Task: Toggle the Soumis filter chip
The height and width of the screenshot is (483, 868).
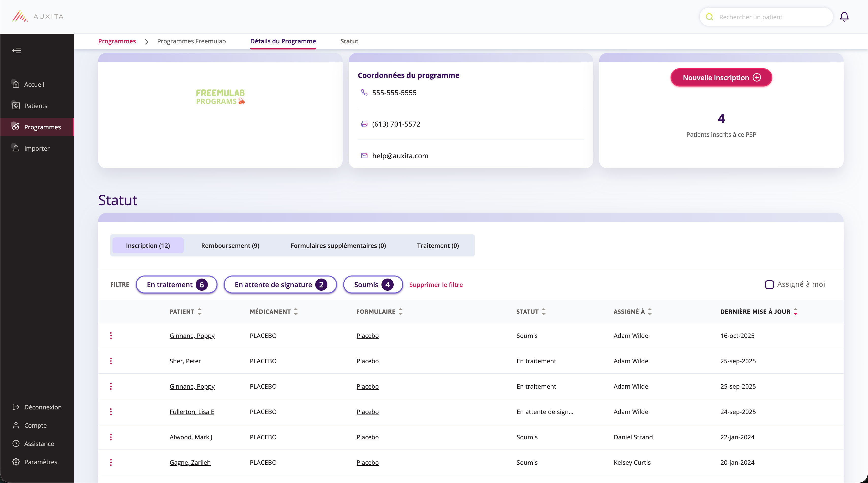Action: tap(373, 285)
